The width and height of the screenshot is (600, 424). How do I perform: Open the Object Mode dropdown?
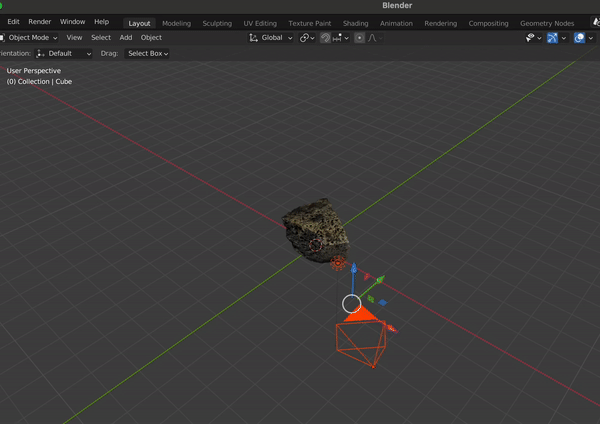[x=30, y=38]
